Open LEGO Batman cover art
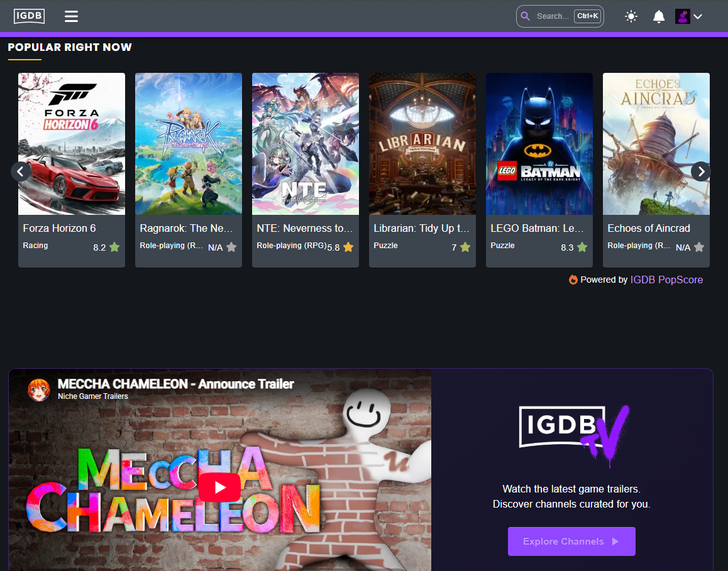Viewport: 728px width, 571px height. (539, 144)
